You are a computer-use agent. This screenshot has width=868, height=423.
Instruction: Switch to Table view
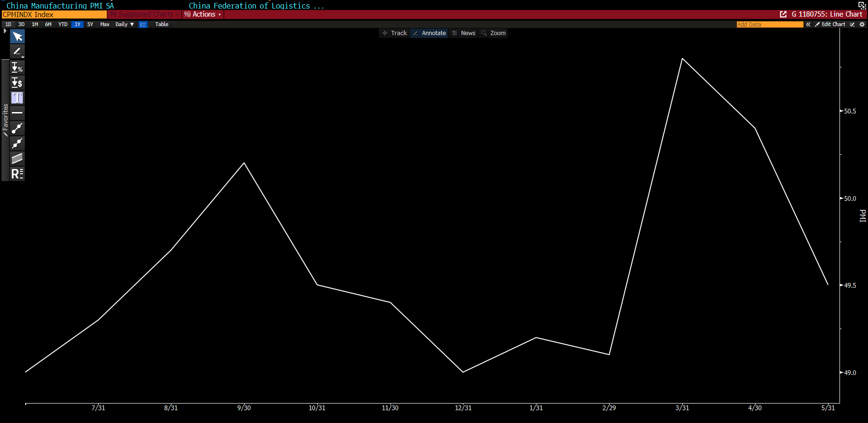162,24
